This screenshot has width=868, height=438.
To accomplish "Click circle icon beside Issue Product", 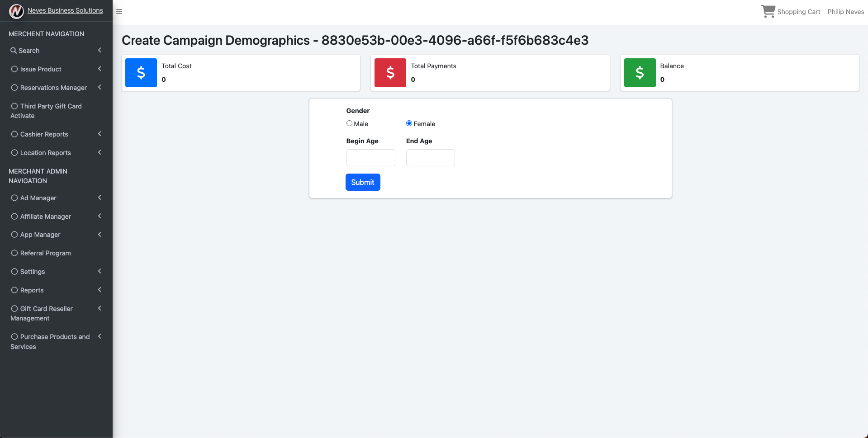I will [14, 69].
